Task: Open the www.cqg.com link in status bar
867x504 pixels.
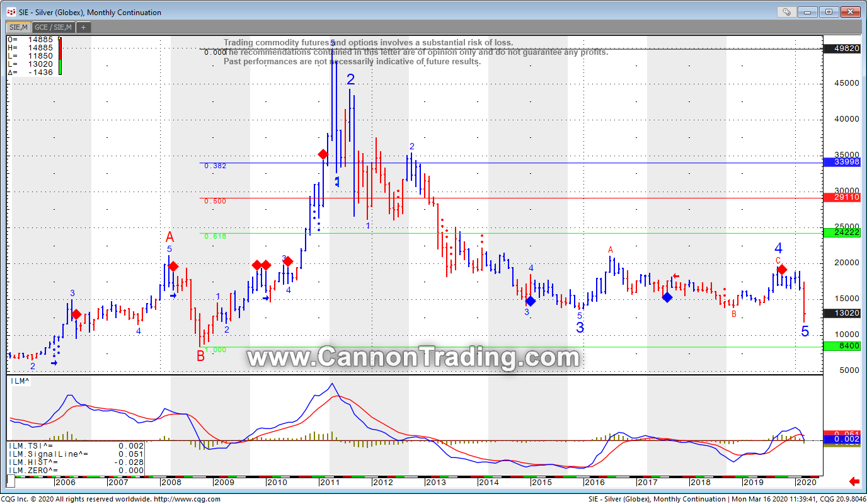Action: click(187, 499)
